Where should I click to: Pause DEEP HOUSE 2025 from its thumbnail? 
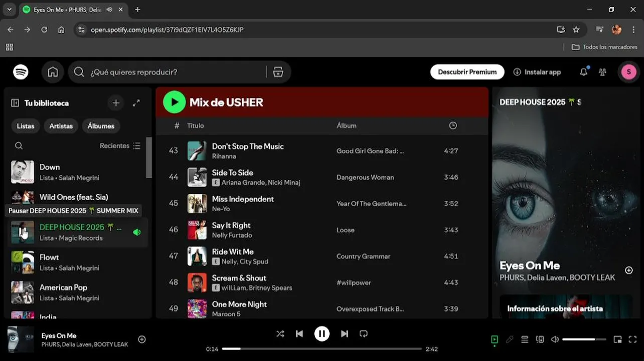(23, 232)
